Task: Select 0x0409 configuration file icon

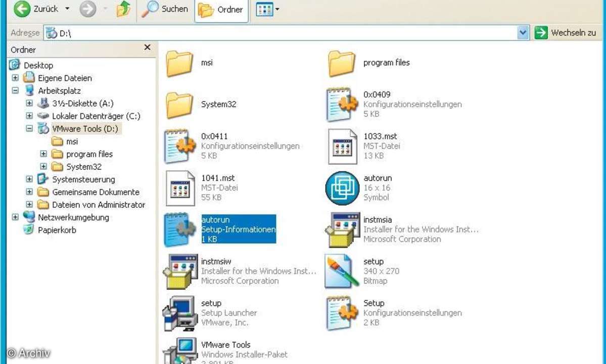Action: [342, 104]
